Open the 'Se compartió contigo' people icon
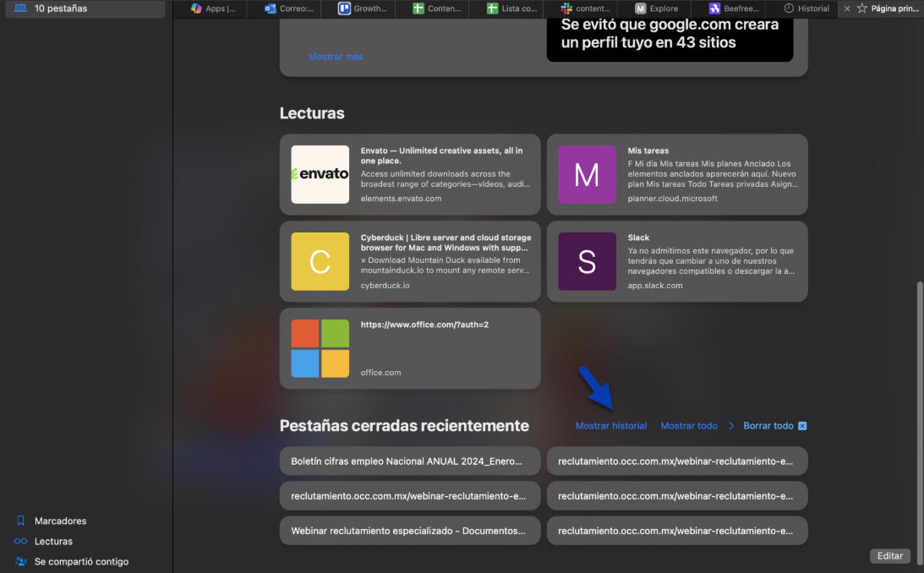 coord(21,561)
